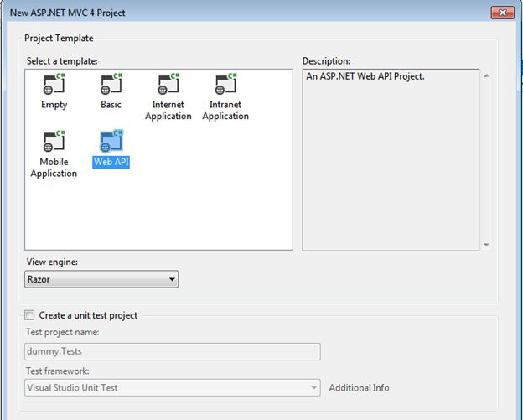Enable Create a unit test project checkbox
The image size is (523, 420).
pos(29,315)
